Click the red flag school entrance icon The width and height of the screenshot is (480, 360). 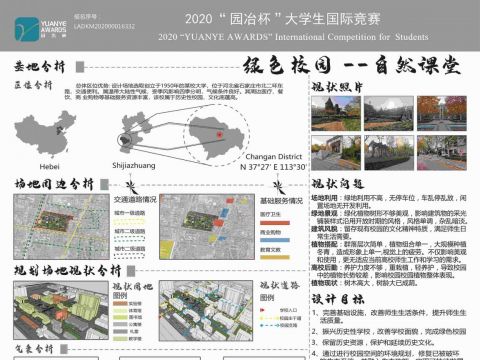coord(262,310)
